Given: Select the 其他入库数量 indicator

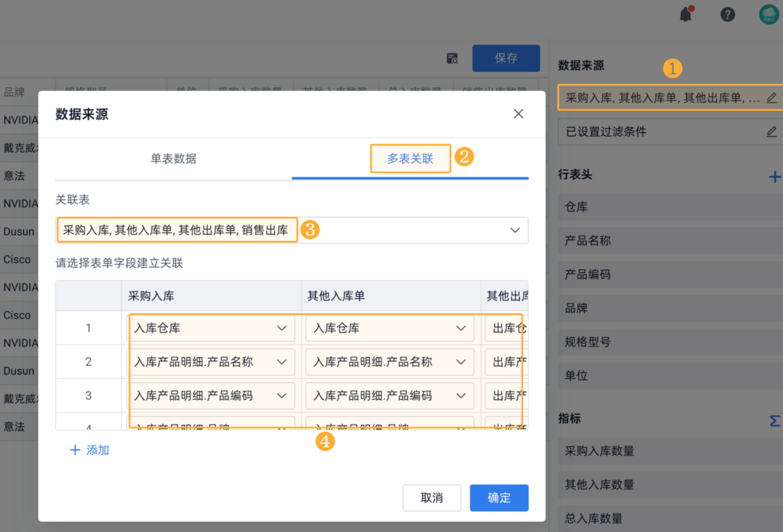Looking at the screenshot, I should pos(670,485).
